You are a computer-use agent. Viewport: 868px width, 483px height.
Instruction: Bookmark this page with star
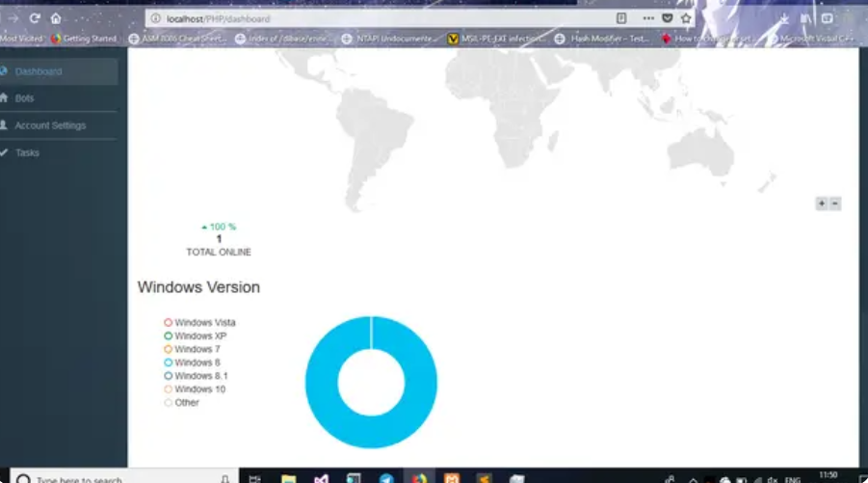686,18
